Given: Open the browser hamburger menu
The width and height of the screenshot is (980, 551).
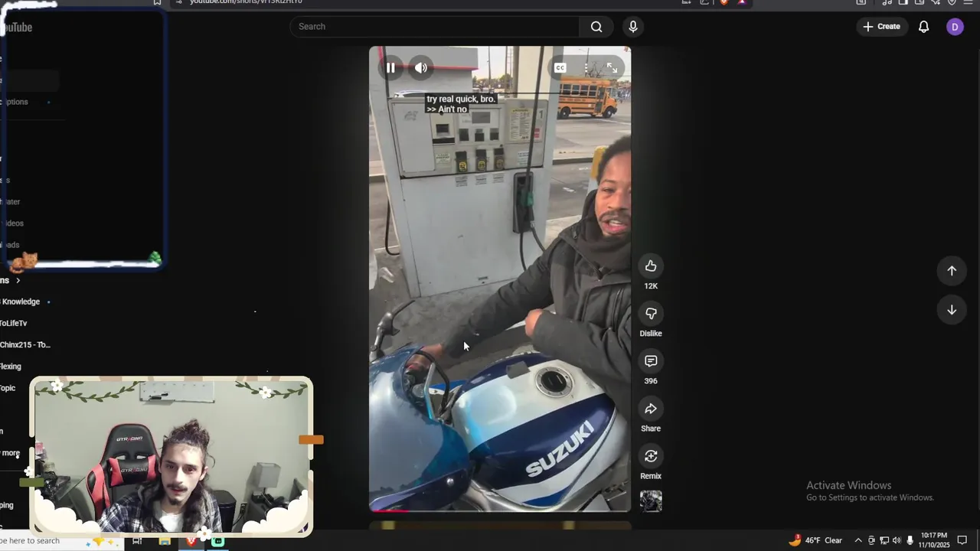Looking at the screenshot, I should [968, 2].
